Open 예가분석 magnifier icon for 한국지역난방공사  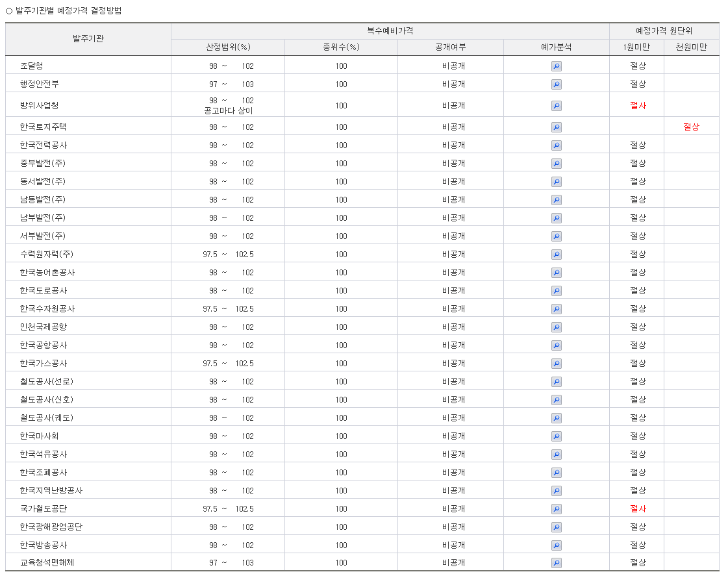(x=556, y=491)
